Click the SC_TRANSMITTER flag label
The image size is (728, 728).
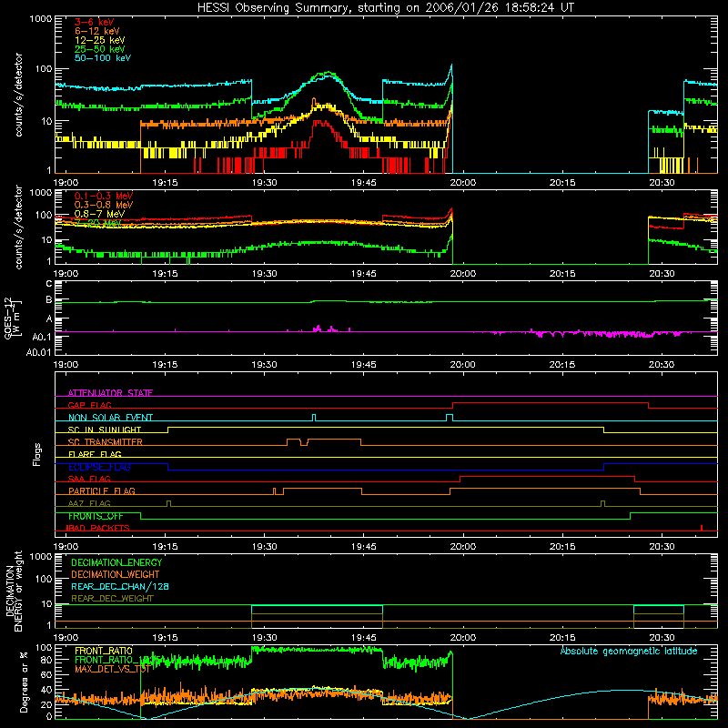pyautogui.click(x=105, y=442)
